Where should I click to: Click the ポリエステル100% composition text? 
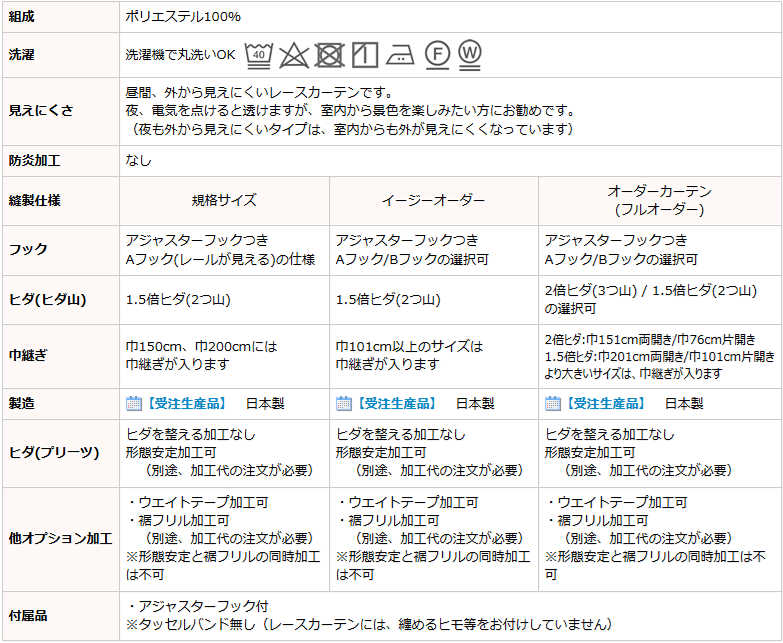tap(183, 17)
